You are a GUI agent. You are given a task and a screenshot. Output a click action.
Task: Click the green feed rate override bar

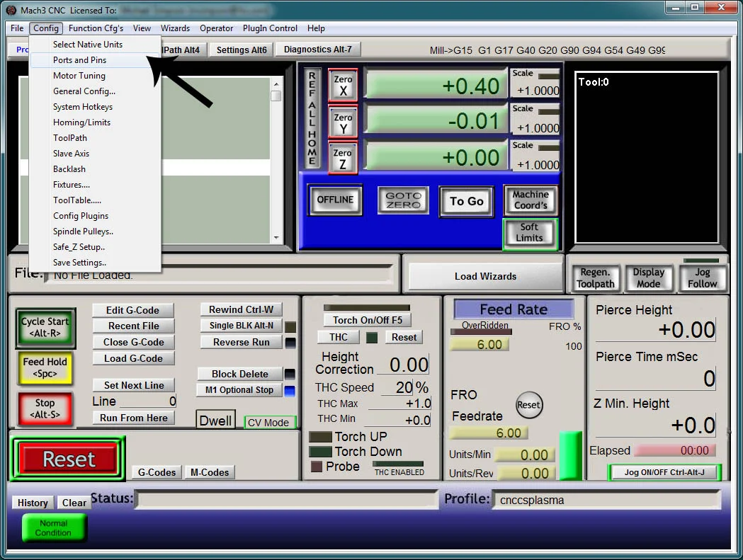570,455
